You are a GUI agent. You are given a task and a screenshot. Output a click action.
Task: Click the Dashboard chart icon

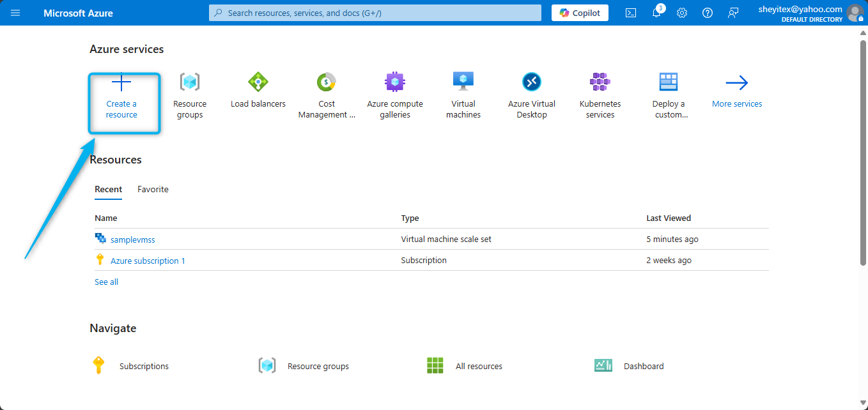coord(603,365)
